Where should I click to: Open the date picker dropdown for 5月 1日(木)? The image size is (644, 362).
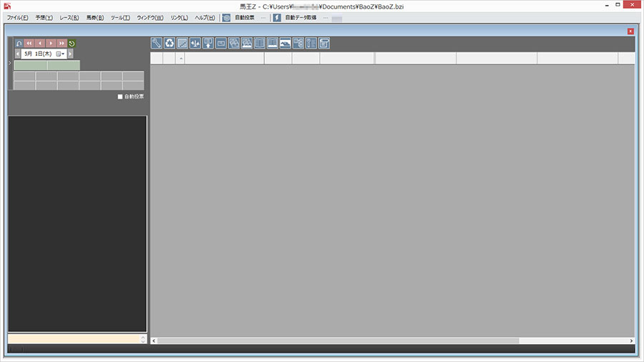click(60, 54)
